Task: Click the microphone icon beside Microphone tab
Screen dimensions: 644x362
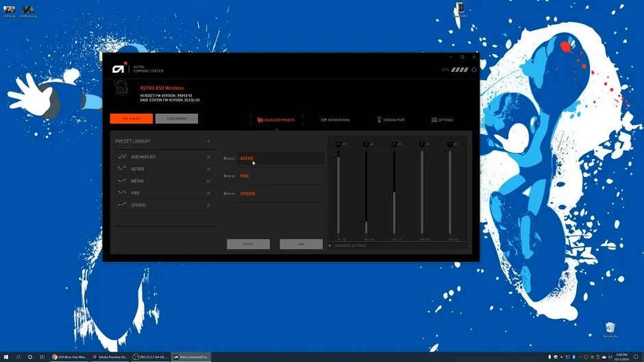Action: click(323, 120)
